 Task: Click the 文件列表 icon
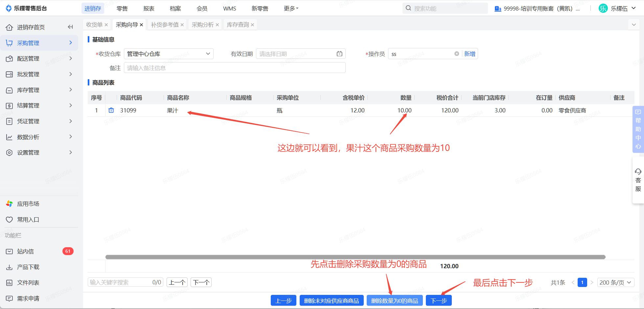(10, 283)
